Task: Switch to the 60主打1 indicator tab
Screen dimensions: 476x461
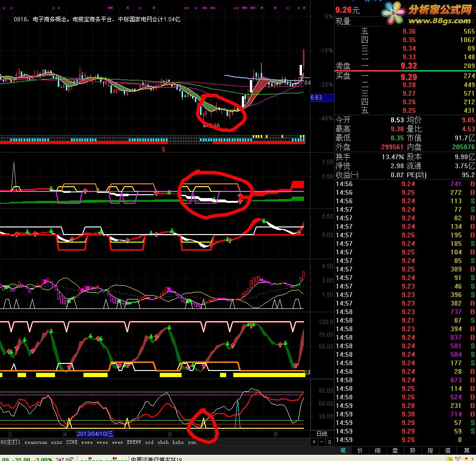Action: coord(10,442)
